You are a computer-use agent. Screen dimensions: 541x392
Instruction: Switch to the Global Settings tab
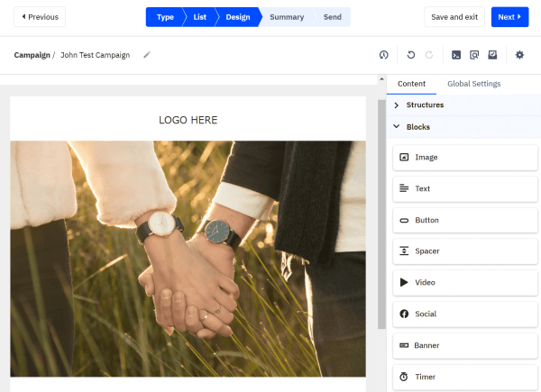coord(473,84)
